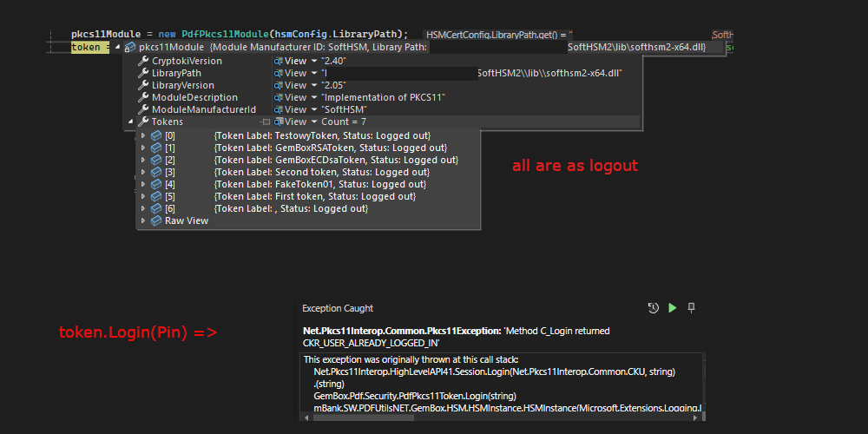This screenshot has width=868, height=434.
Task: Select the "SoftHSM" manufacturer value
Action: point(345,109)
